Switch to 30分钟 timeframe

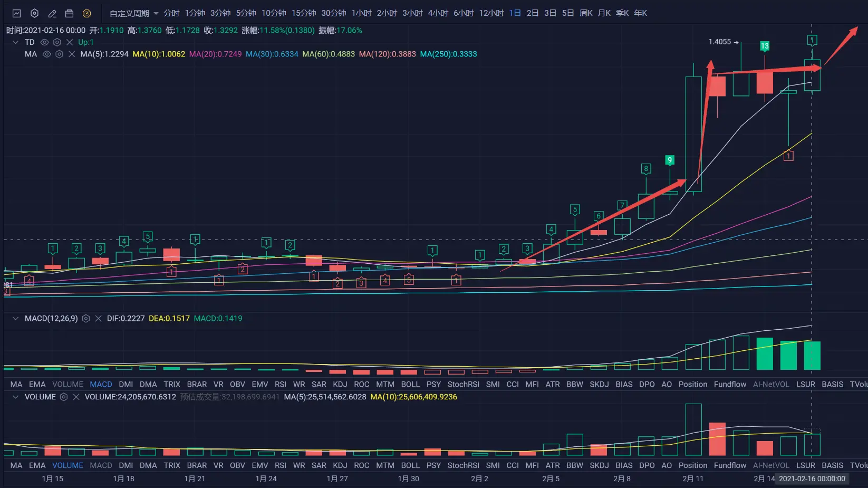coord(334,13)
